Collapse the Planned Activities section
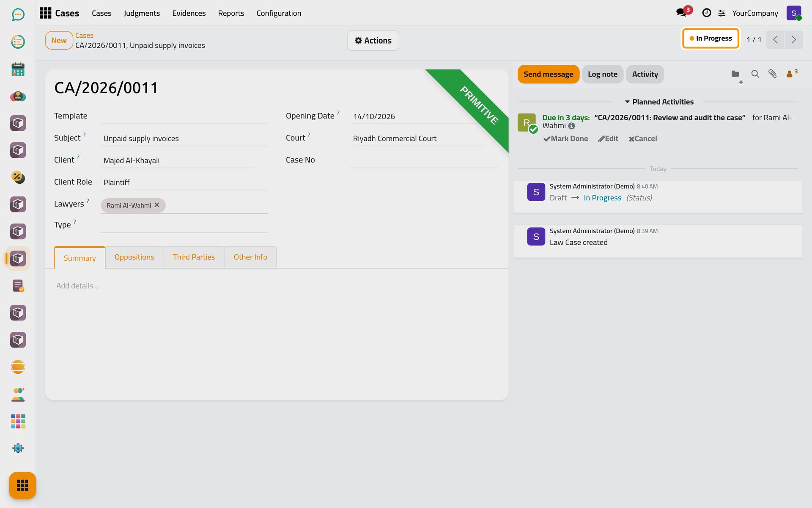The image size is (812, 508). coord(659,102)
